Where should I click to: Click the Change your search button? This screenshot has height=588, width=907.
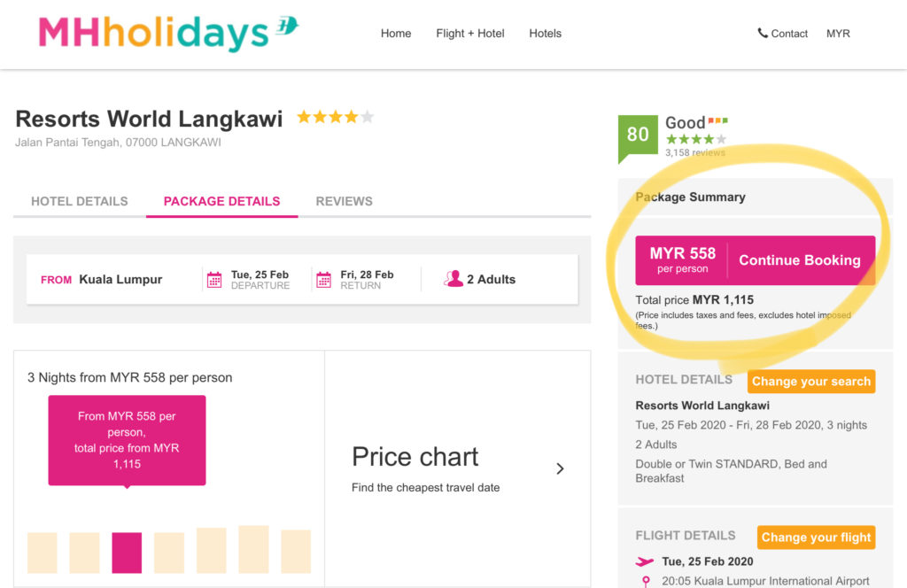(x=811, y=382)
